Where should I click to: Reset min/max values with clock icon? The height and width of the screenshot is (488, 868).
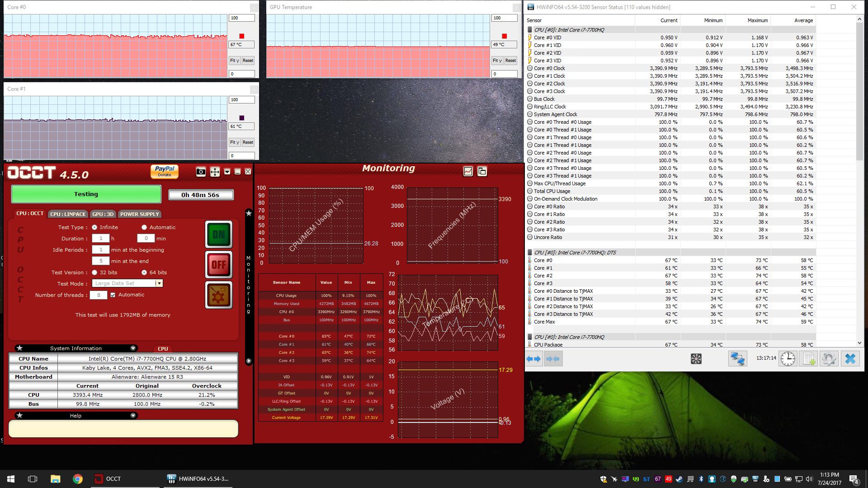[788, 359]
